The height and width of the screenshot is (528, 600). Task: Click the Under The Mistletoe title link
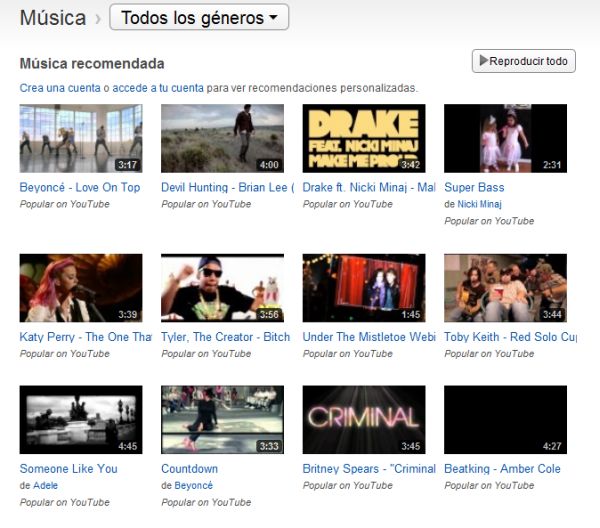point(369,337)
